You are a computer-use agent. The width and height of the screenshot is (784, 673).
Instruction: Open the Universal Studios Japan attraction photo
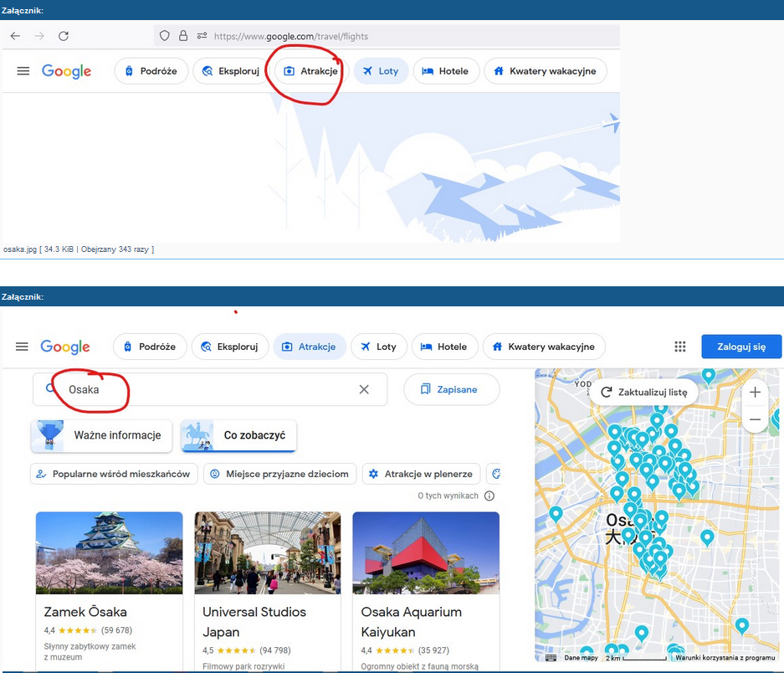pos(268,553)
